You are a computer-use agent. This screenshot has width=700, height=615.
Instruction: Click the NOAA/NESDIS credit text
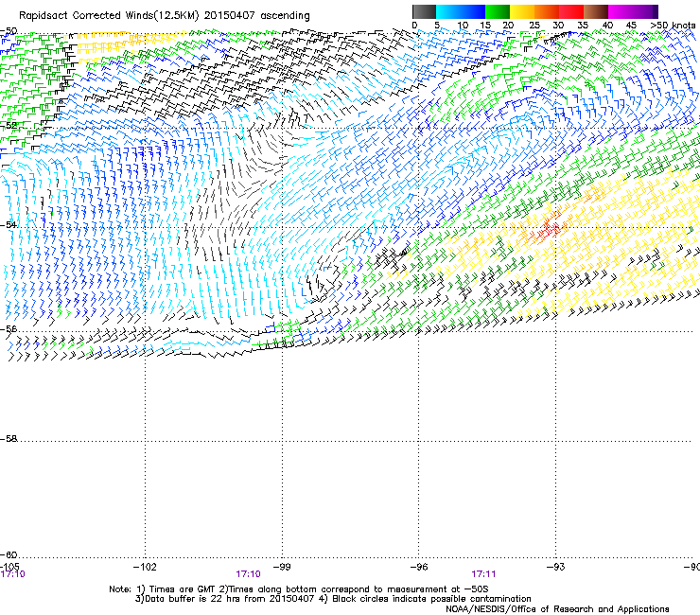coord(557,609)
